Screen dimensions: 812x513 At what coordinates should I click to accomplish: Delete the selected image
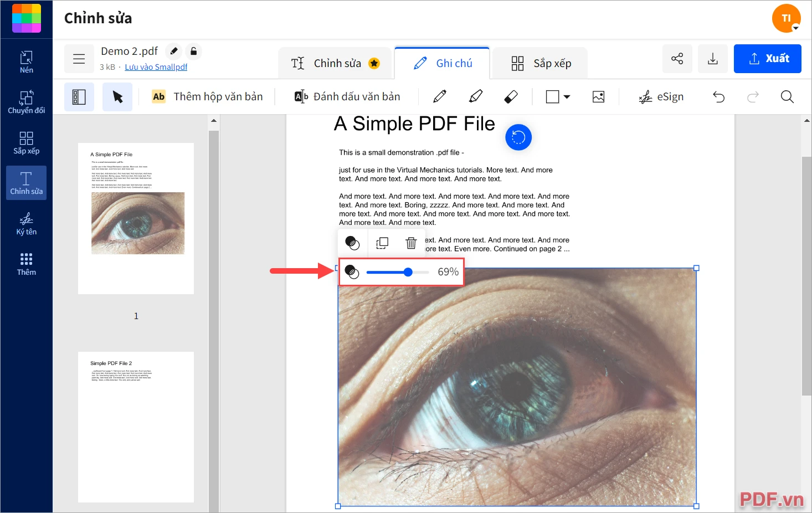point(411,243)
